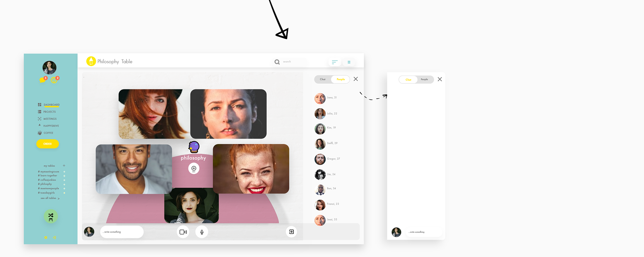Add a new table with plus icon

pyautogui.click(x=64, y=166)
